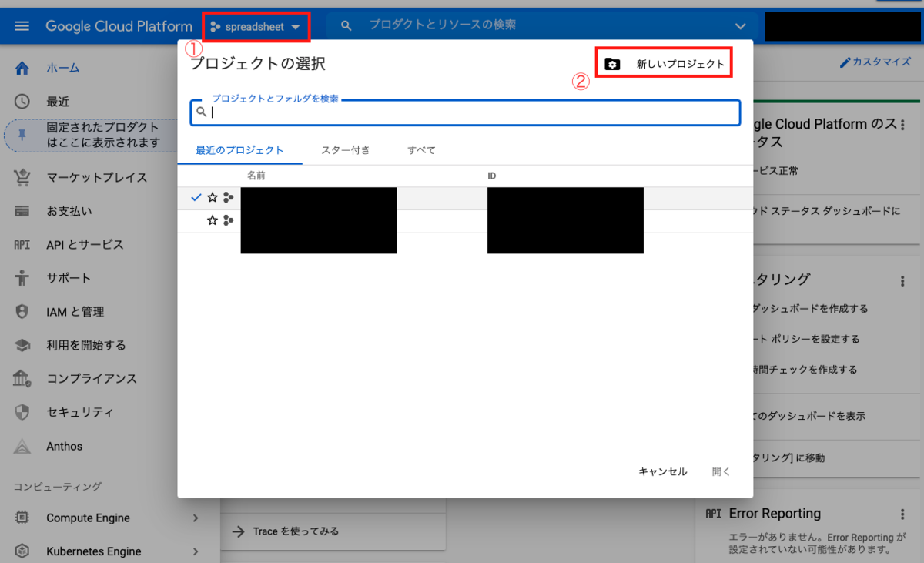Click the 開く button

point(721,471)
